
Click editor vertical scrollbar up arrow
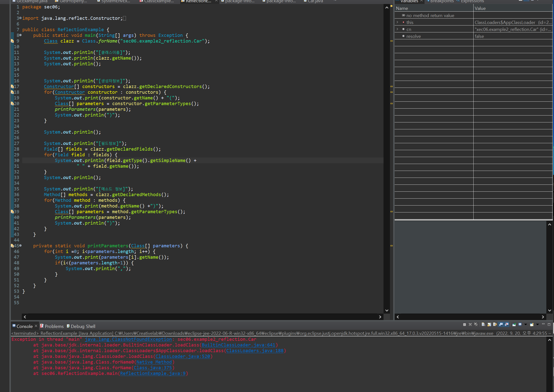[x=387, y=8]
